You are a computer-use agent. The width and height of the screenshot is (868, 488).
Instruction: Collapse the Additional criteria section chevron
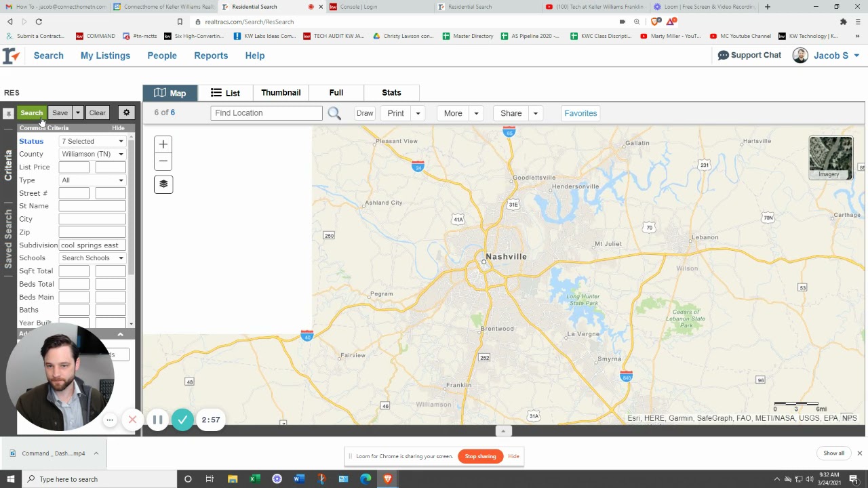[x=121, y=334]
